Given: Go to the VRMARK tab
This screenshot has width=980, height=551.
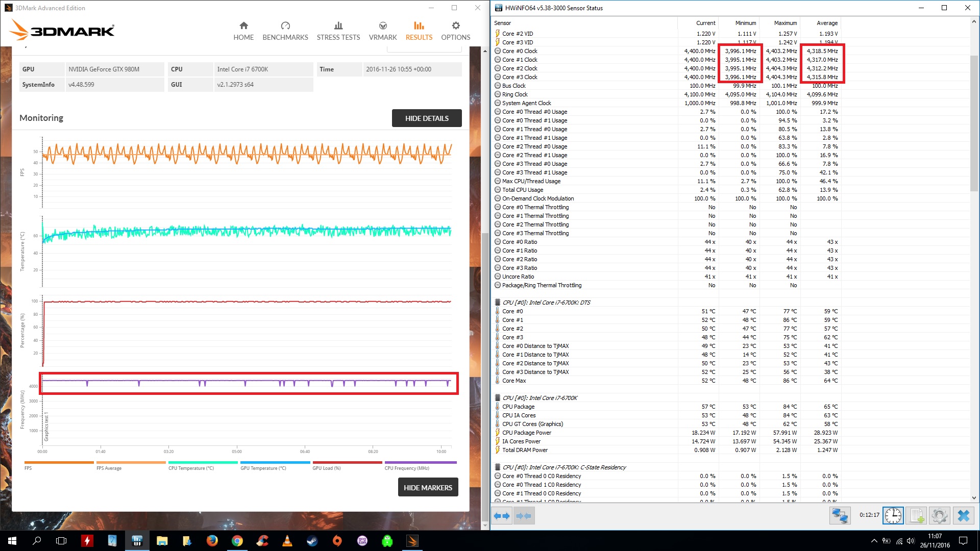Looking at the screenshot, I should click(383, 31).
